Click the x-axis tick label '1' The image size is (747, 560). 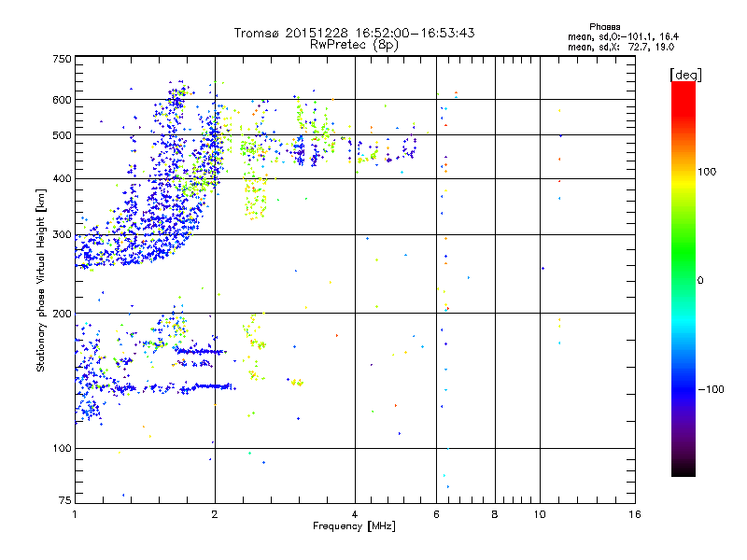pos(75,514)
